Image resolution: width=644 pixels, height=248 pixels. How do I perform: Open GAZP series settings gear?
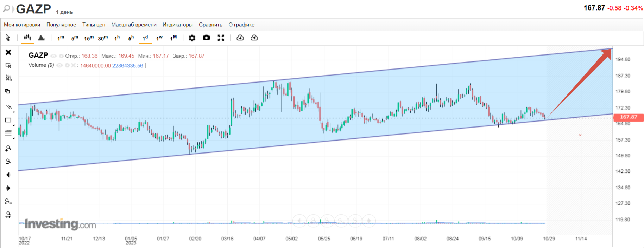pyautogui.click(x=61, y=56)
